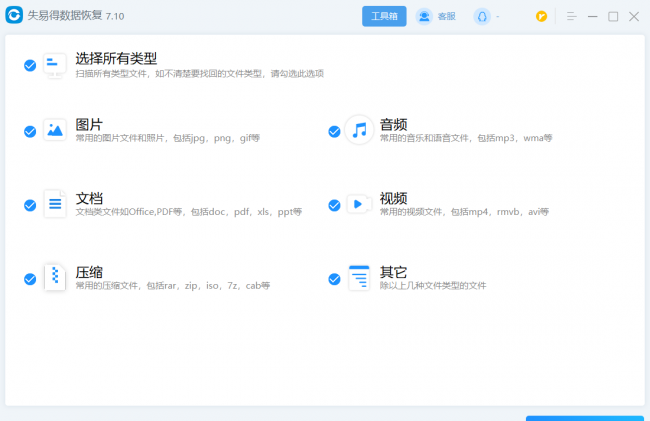Screen dimensions: 650x421
Task: Open the 工具箱 toolbox button
Action: pos(384,16)
